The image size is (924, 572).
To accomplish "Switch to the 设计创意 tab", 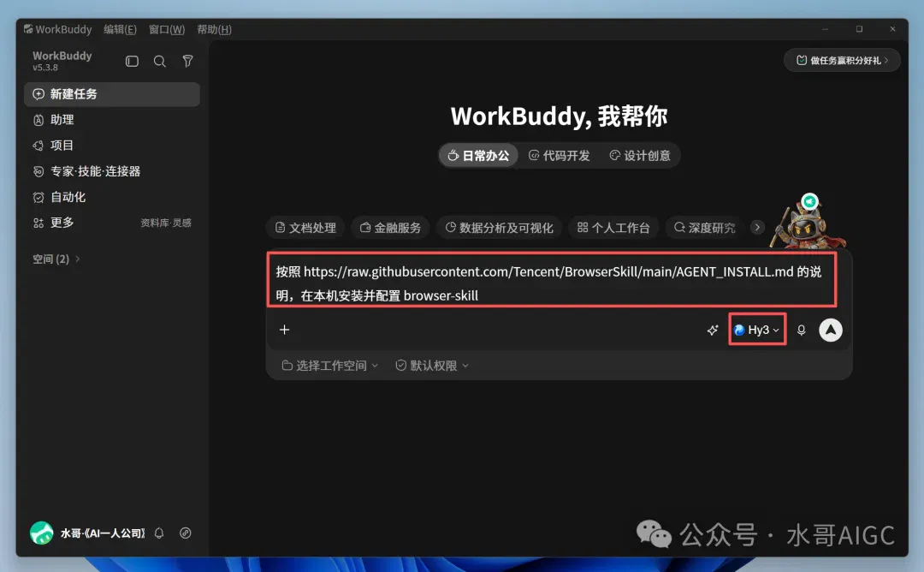I will pyautogui.click(x=640, y=156).
